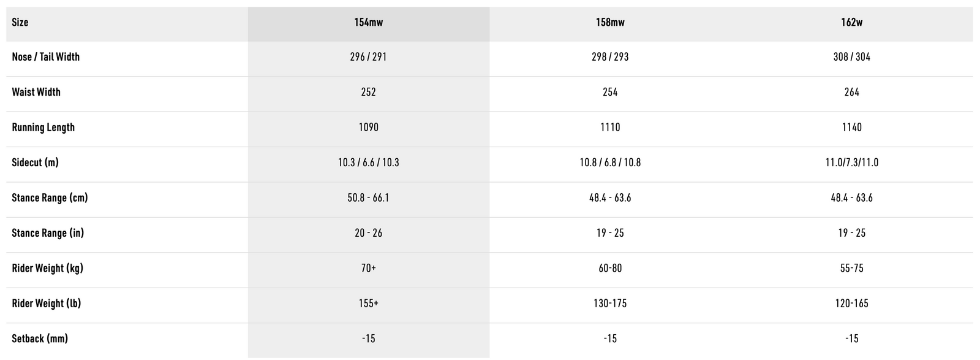The height and width of the screenshot is (360, 980).
Task: Click the Stance Range (cm) row label
Action: click(x=50, y=198)
